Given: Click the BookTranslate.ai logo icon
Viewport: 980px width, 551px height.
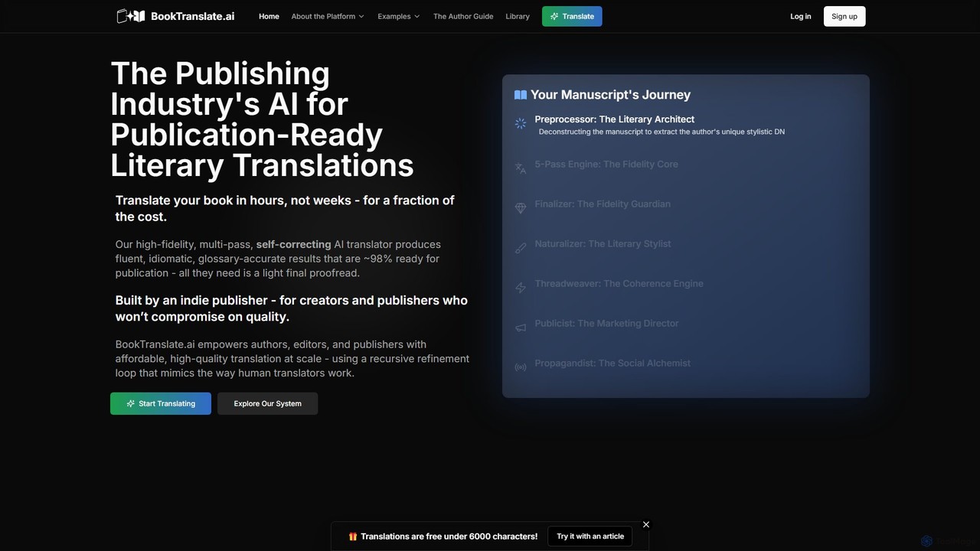Looking at the screenshot, I should tap(130, 16).
